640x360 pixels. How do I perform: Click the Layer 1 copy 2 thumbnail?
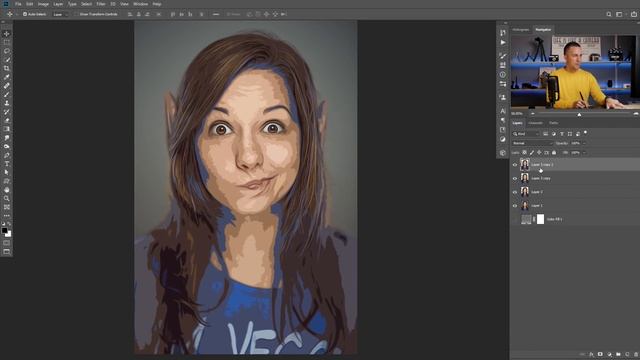525,164
